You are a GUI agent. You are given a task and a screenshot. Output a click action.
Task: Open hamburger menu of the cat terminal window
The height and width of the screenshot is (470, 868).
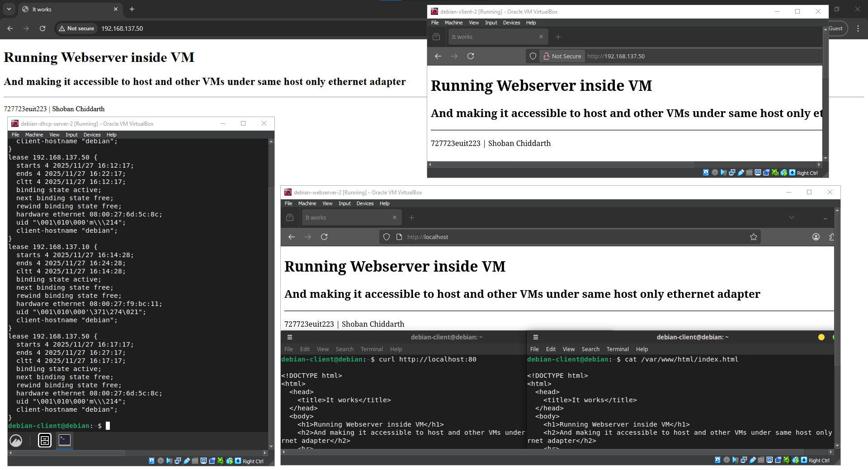click(536, 337)
